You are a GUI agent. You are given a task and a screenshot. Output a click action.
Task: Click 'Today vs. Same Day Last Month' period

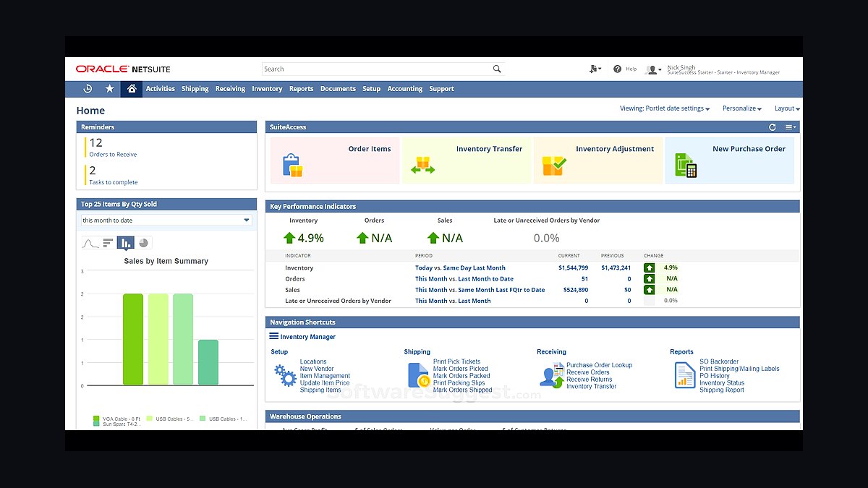(x=460, y=267)
